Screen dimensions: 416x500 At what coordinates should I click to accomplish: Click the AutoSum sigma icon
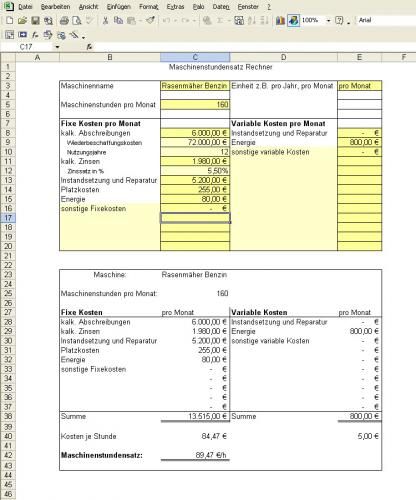pos(220,21)
